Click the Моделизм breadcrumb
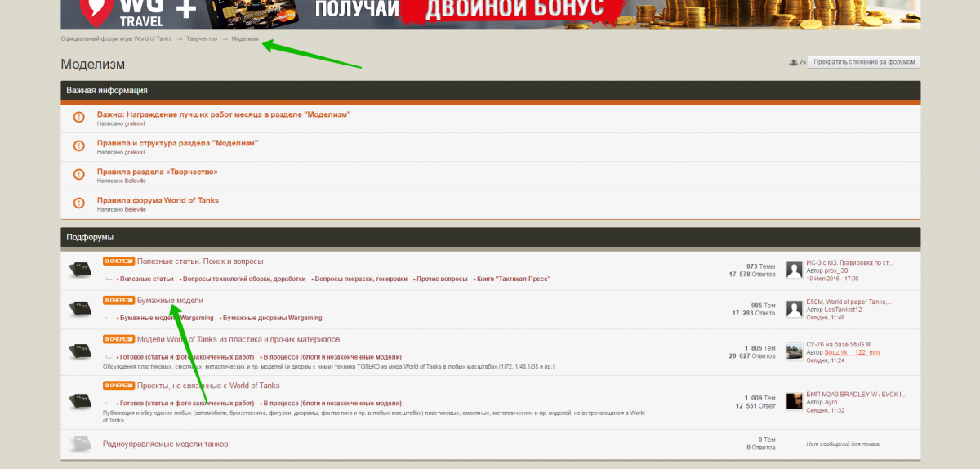 245,38
